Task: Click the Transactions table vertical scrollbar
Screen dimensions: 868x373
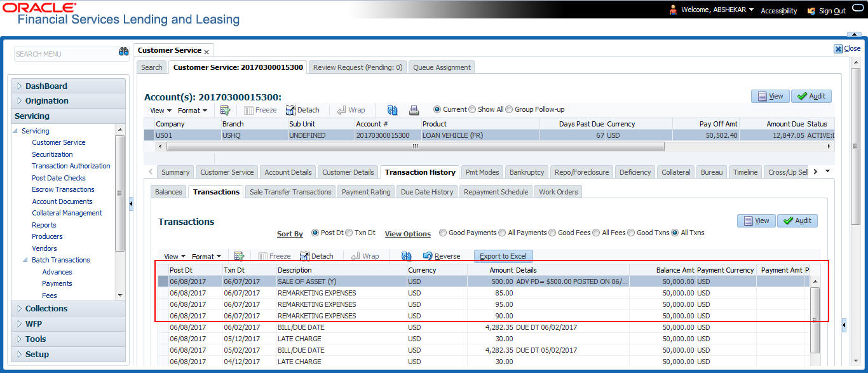Action: coord(815,320)
